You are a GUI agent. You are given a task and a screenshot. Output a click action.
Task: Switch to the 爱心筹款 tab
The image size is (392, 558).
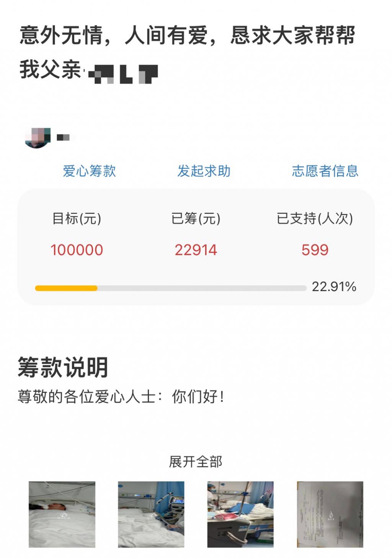(x=89, y=171)
